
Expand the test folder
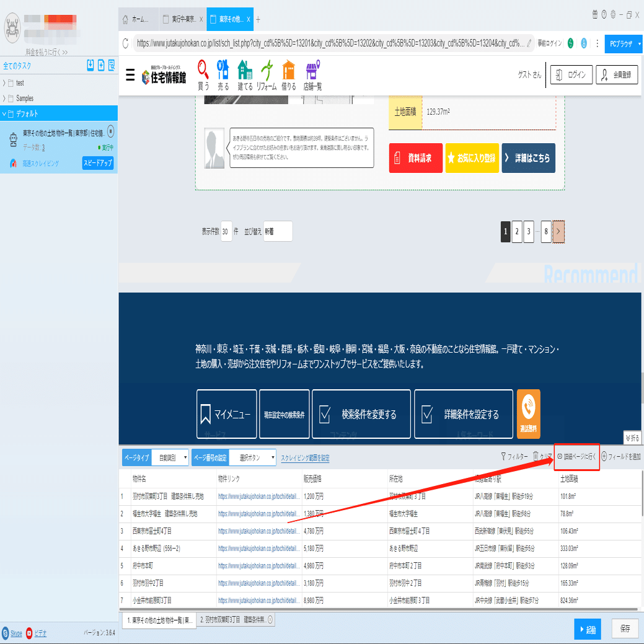4,83
